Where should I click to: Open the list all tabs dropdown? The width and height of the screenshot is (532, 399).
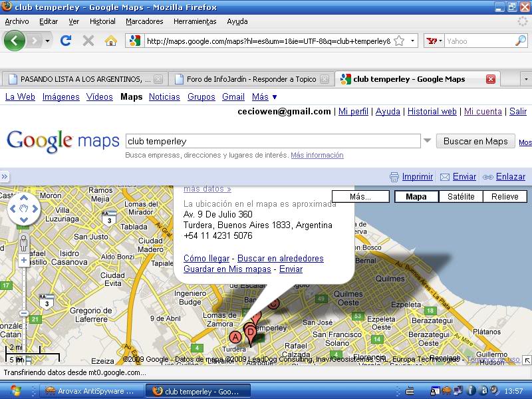(526, 79)
